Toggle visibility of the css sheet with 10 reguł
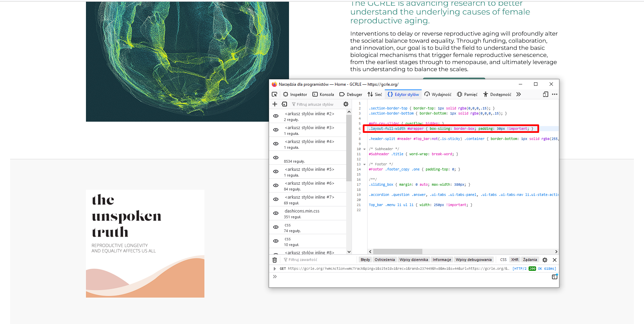Image resolution: width=644 pixels, height=324 pixels. tap(276, 241)
